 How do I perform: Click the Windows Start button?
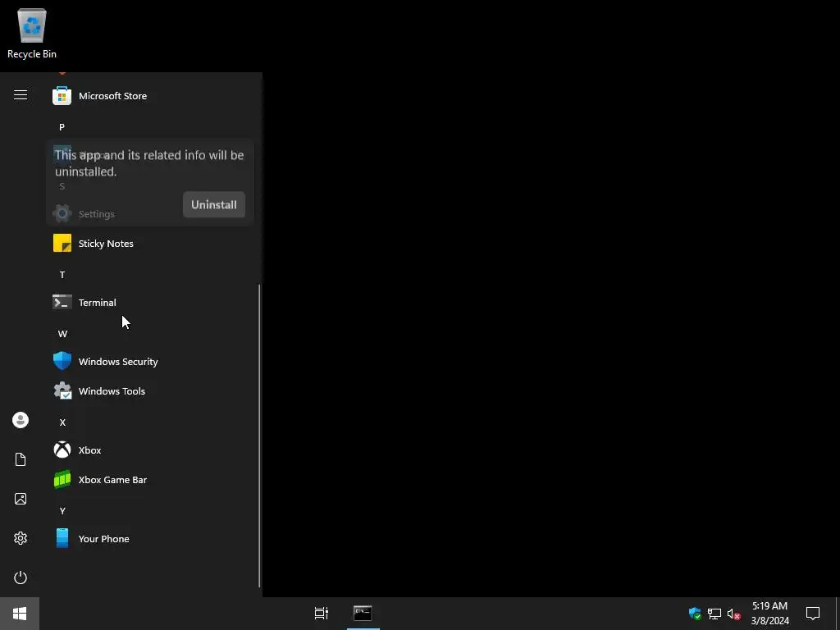pos(20,614)
